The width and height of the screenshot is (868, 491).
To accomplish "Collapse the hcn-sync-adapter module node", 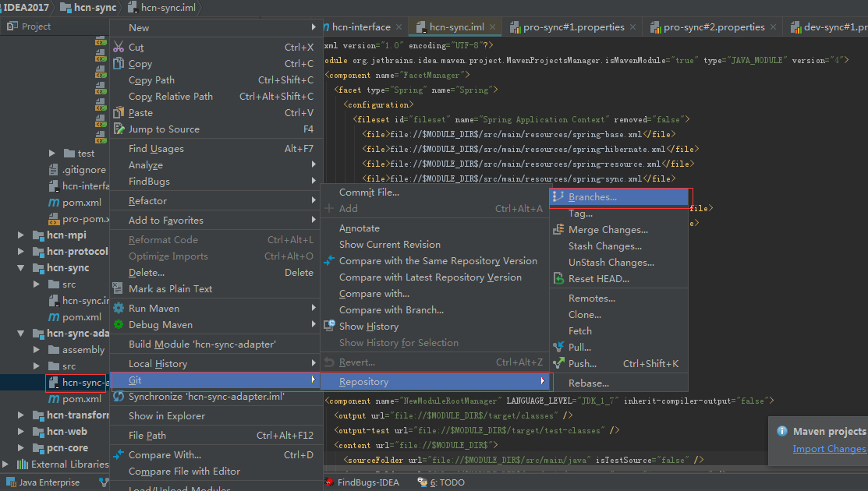I will pyautogui.click(x=20, y=334).
